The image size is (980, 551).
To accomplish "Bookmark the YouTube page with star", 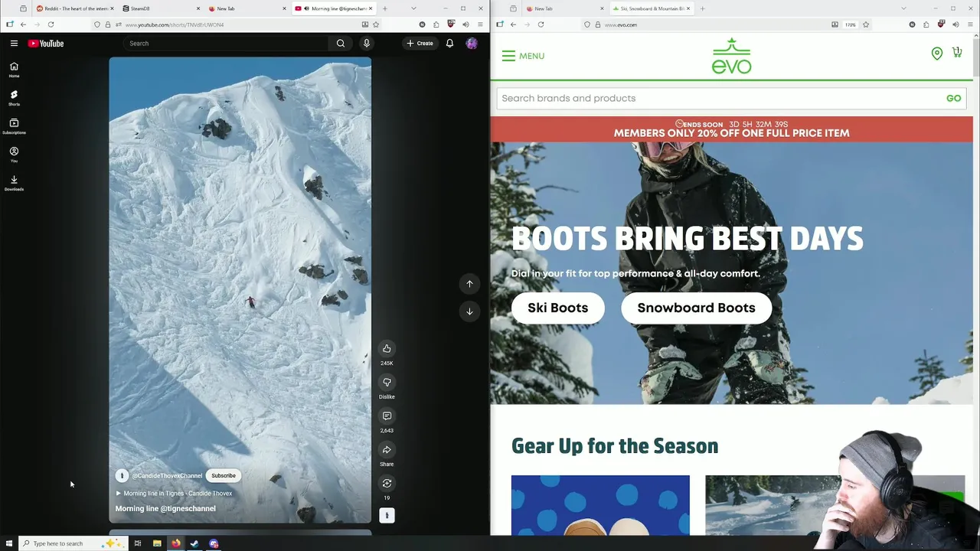I will tap(376, 24).
